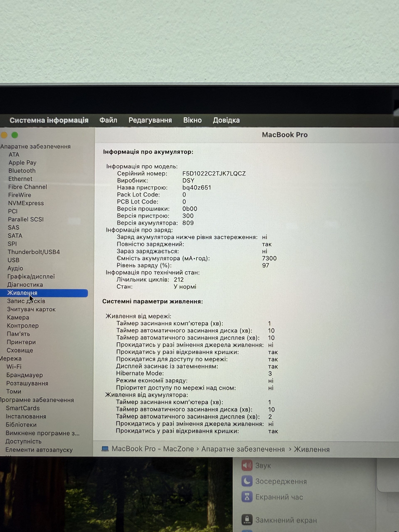Open Екранний час icon in System Settings
The height and width of the screenshot is (532, 399).
(x=247, y=497)
